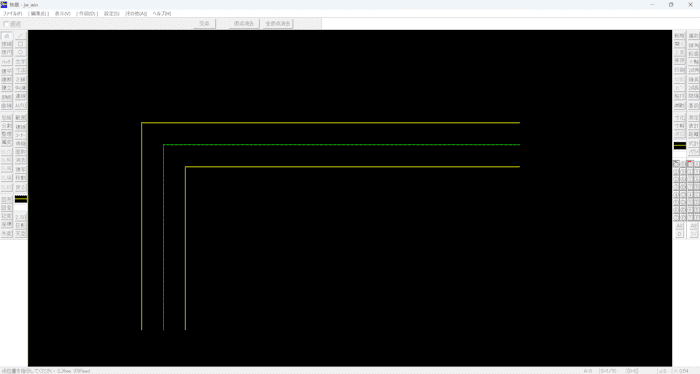This screenshot has width=700, height=374.
Task: Select the 建平 tool
Action: tap(6, 71)
